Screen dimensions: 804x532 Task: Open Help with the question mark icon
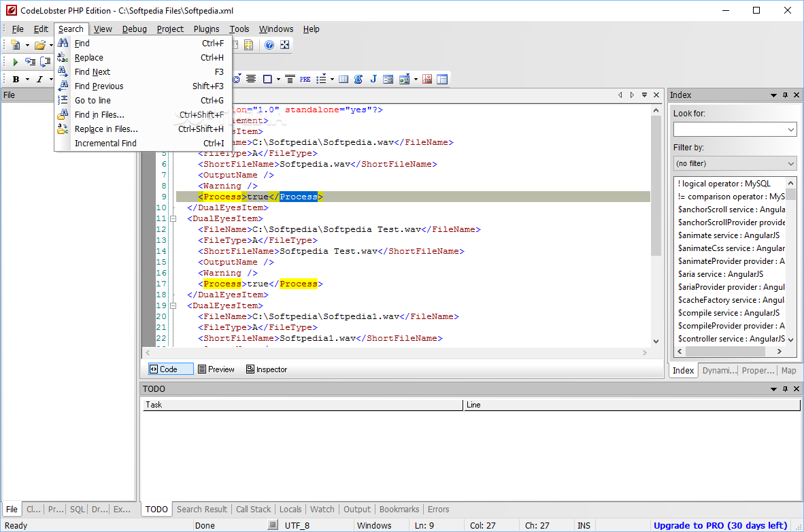(x=269, y=45)
